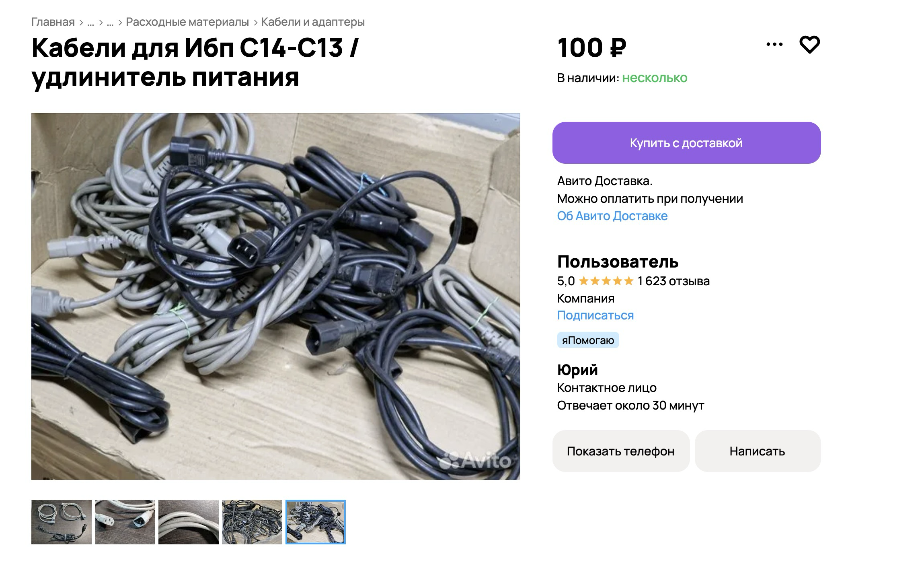Open the Об Авито Доставке link

point(612,216)
